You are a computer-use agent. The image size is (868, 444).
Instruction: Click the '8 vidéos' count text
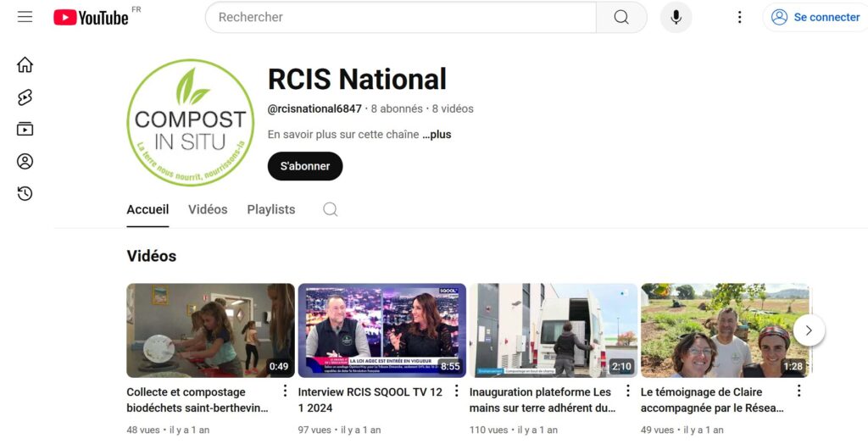tap(453, 109)
